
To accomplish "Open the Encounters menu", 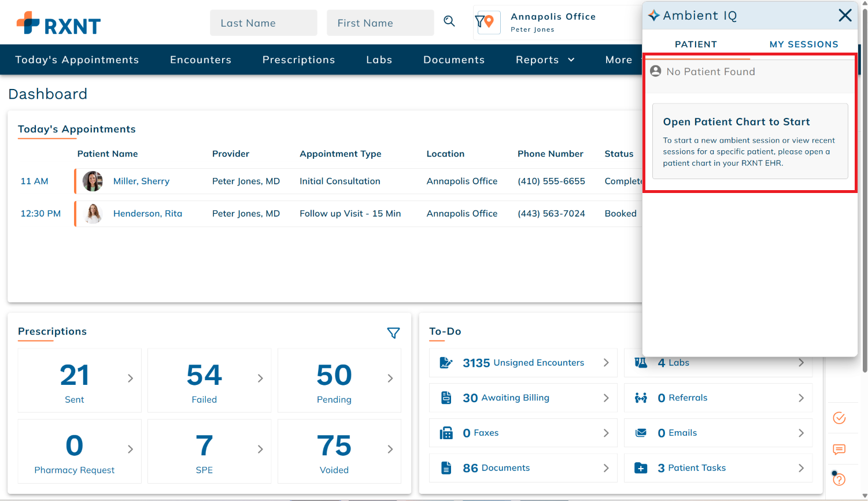I will pyautogui.click(x=201, y=60).
